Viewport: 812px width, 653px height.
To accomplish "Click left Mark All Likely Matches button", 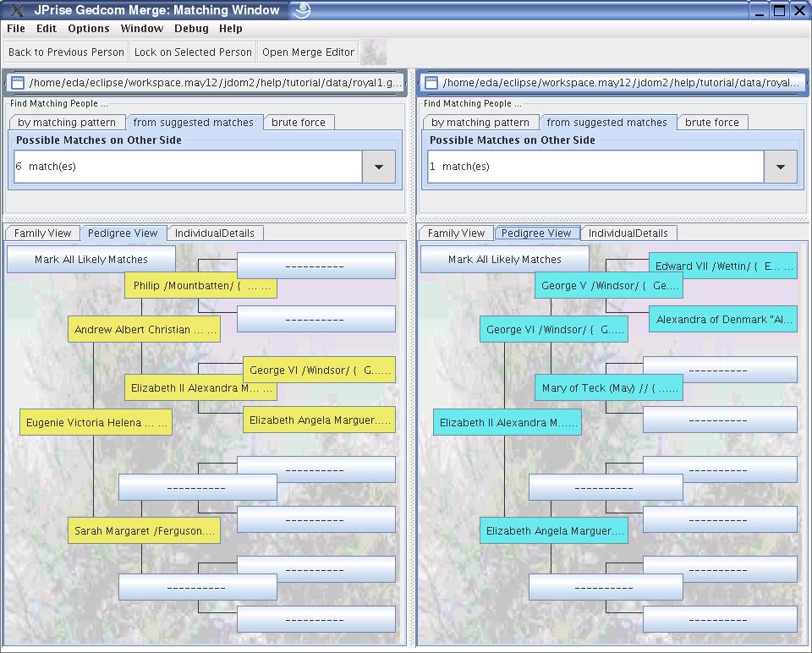I will pyautogui.click(x=91, y=260).
